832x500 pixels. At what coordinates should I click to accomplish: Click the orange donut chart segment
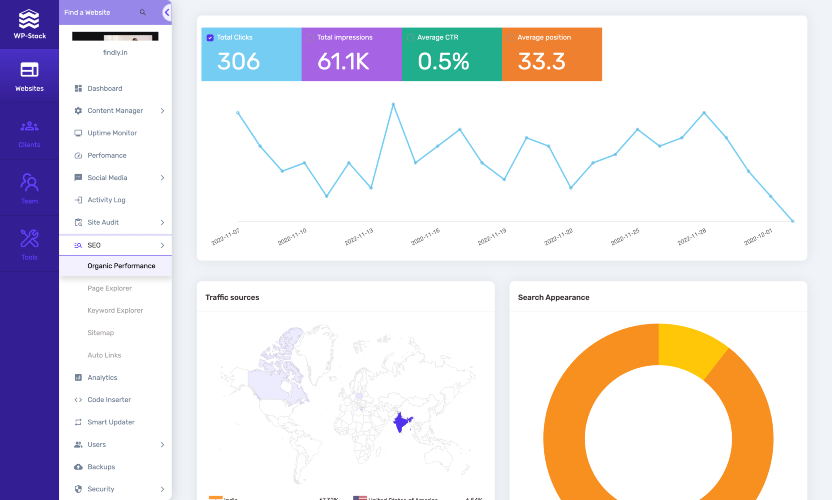coord(564,438)
